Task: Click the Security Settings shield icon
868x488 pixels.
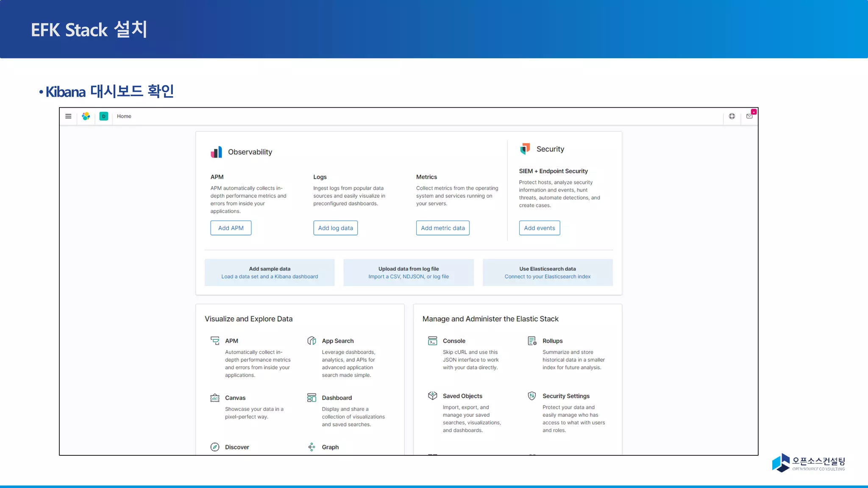Action: pos(532,396)
